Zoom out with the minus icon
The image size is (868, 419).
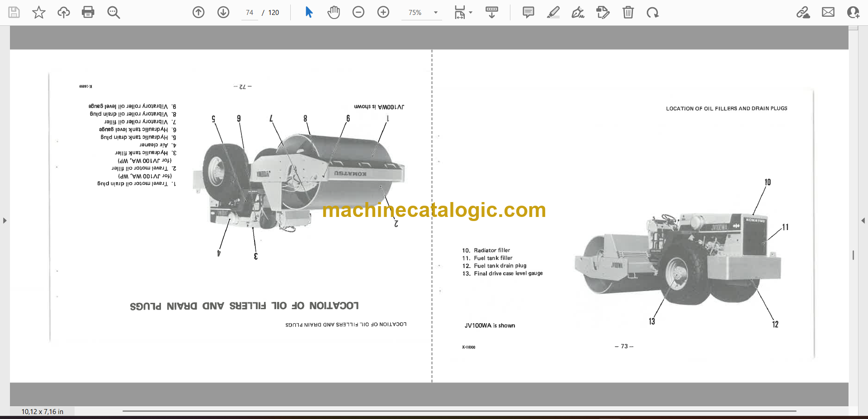click(x=359, y=12)
